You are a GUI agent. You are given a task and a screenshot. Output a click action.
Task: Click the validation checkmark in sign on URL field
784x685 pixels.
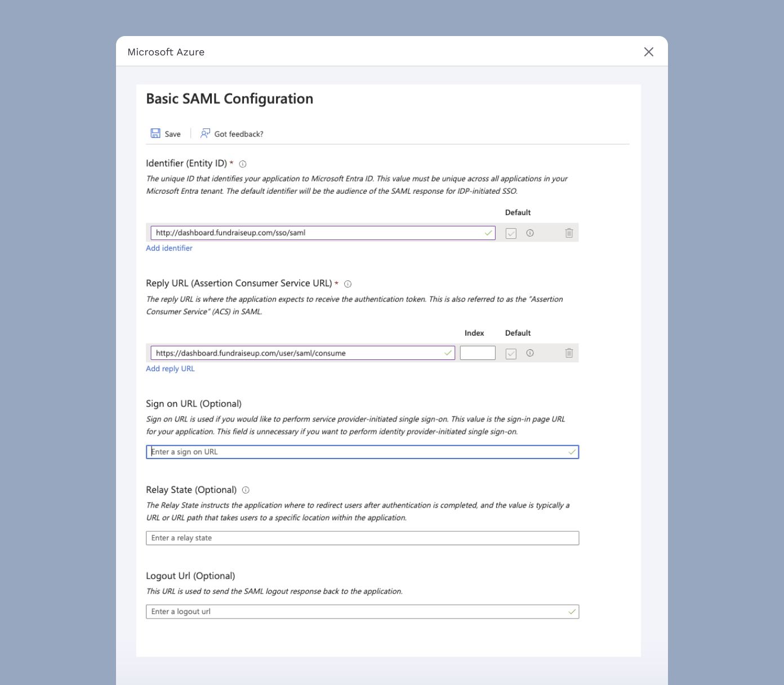pyautogui.click(x=572, y=452)
